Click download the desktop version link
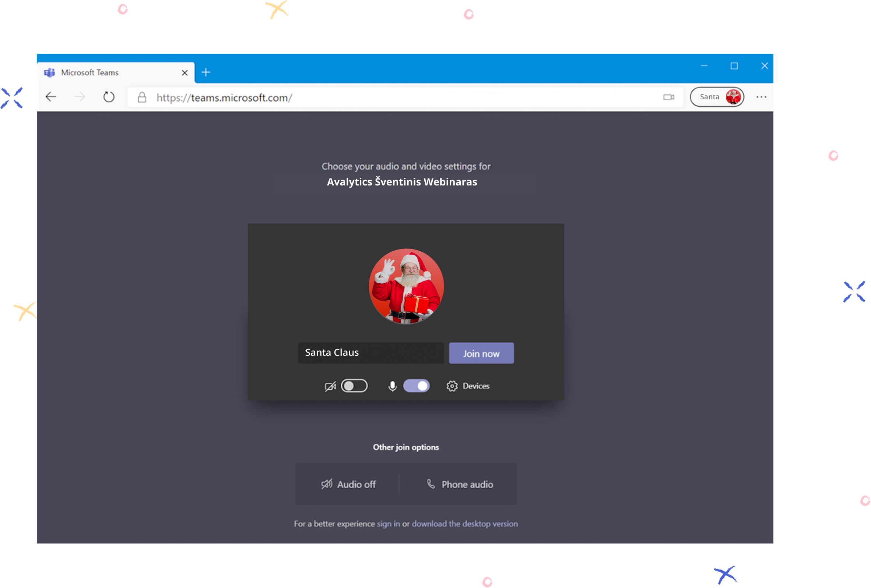Viewport: 871px width, 588px height. (x=465, y=524)
